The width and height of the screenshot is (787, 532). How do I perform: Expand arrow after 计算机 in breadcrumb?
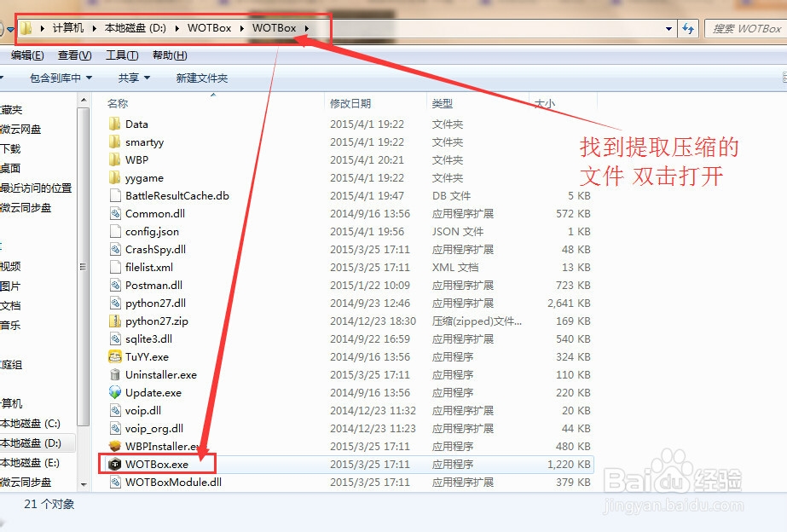pos(94,28)
